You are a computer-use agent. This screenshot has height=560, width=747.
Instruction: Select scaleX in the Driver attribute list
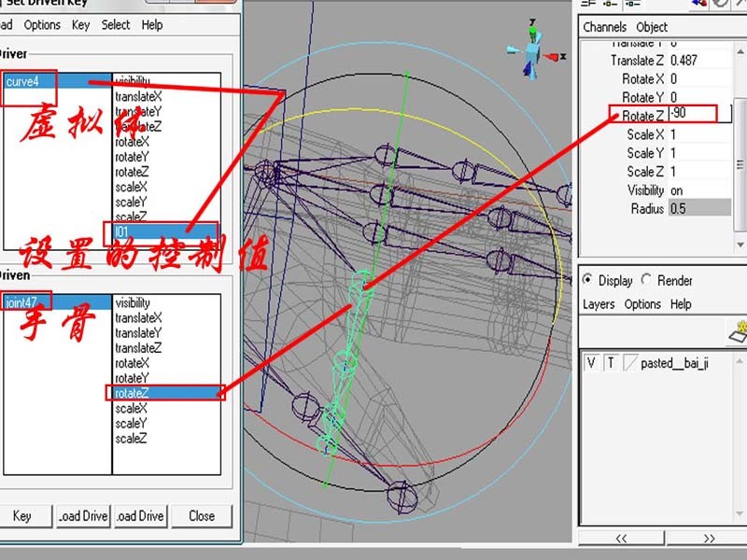tap(131, 188)
